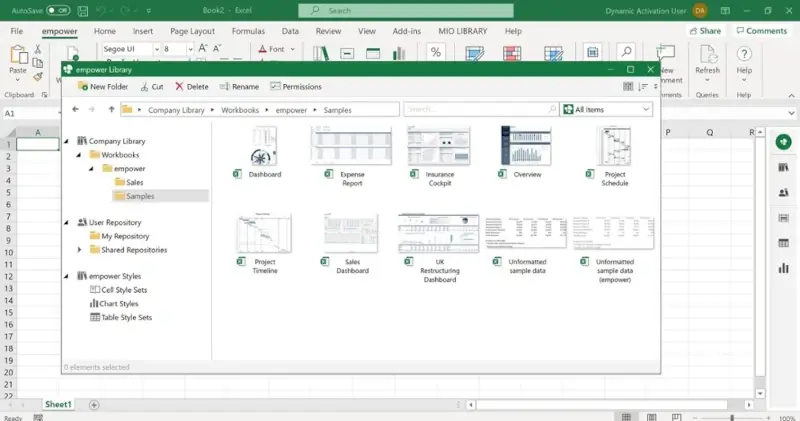Switch to the Formulas ribbon tab
This screenshot has width=800, height=421.
(x=248, y=31)
